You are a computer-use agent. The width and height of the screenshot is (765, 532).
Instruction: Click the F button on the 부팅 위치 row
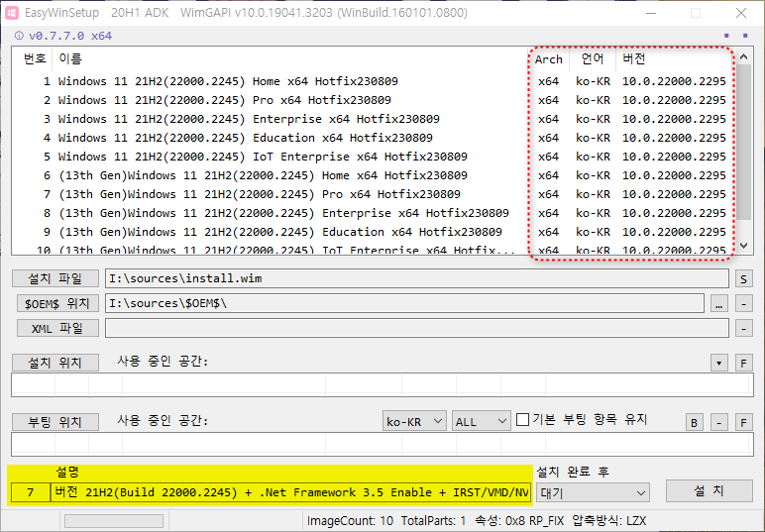point(743,422)
